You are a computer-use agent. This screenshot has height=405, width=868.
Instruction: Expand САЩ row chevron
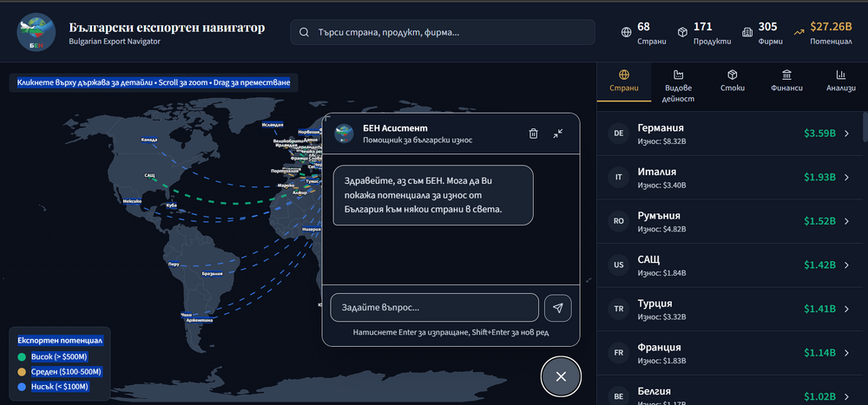(846, 265)
